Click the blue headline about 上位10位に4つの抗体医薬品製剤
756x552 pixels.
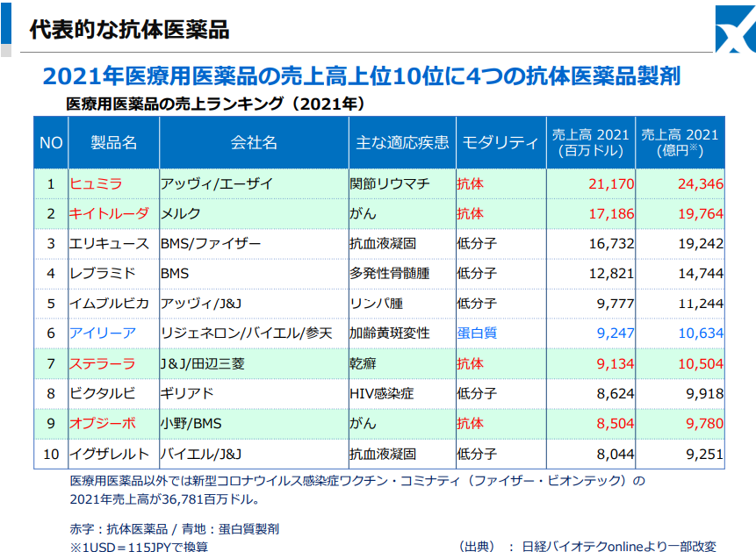pos(362,75)
